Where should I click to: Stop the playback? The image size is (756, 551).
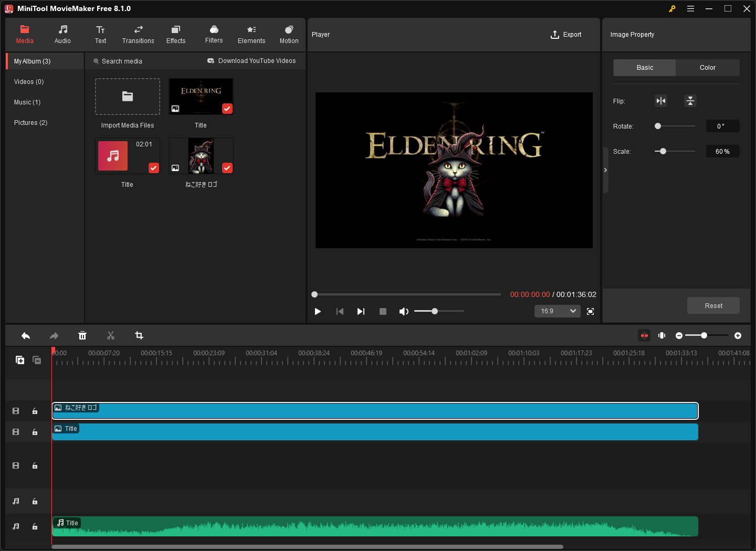tap(383, 311)
